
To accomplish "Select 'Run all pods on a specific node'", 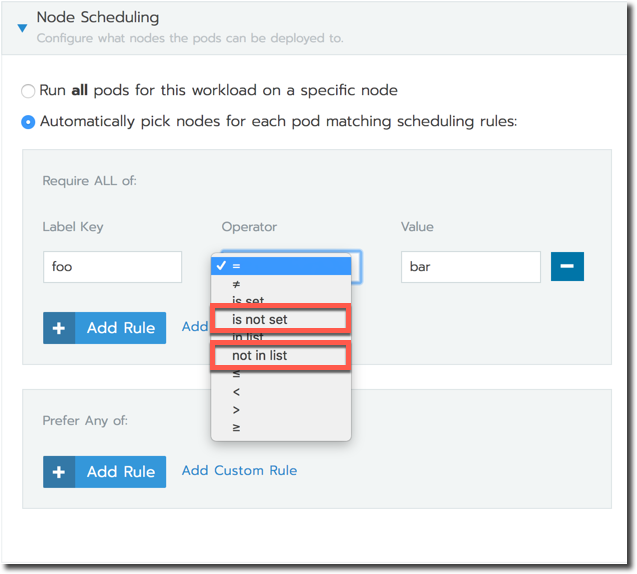I will [x=28, y=91].
